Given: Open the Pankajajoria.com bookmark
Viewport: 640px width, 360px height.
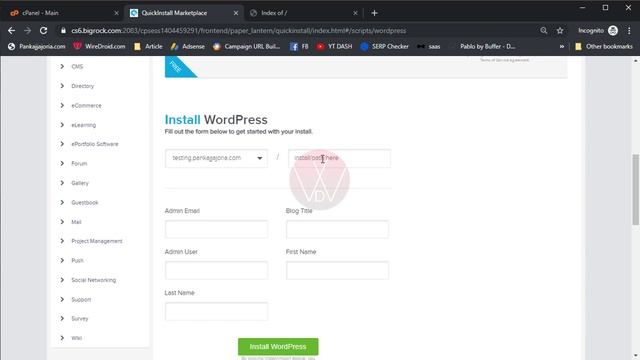Looking at the screenshot, I should pyautogui.click(x=37, y=47).
